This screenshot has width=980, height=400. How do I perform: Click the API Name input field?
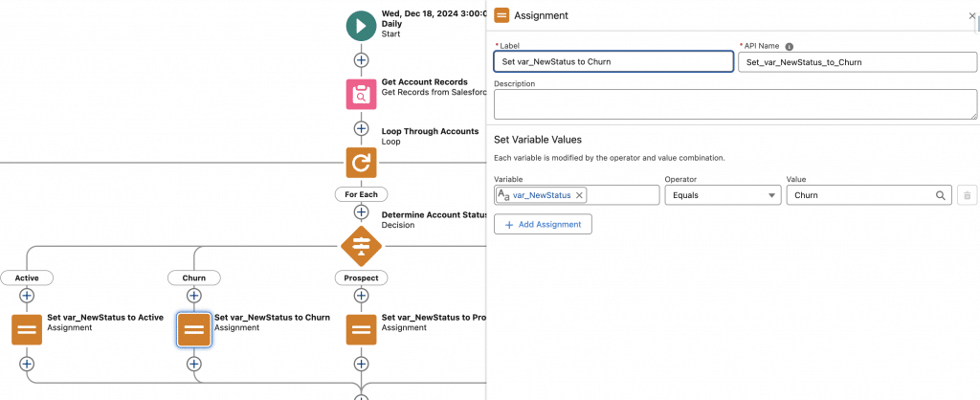(x=857, y=61)
